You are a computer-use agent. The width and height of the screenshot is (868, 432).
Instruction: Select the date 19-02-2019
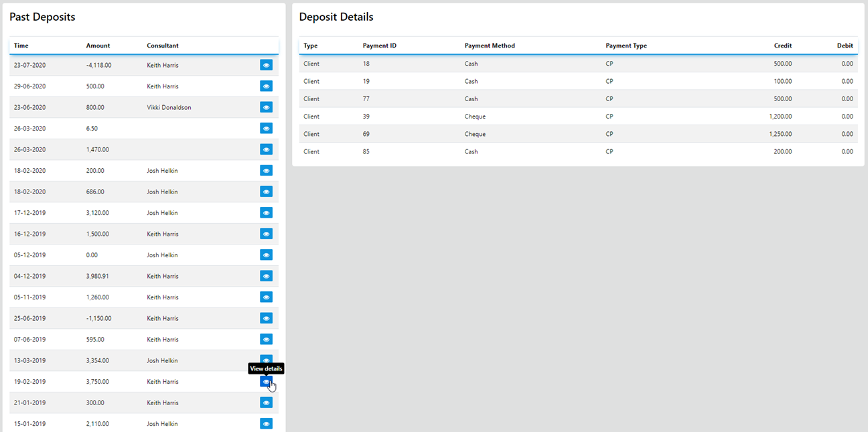point(29,382)
